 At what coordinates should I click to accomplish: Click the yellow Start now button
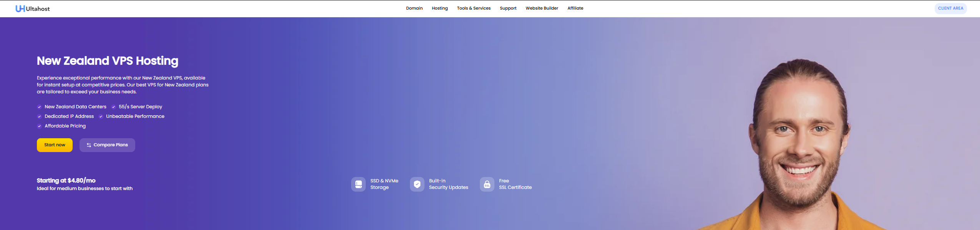point(55,145)
